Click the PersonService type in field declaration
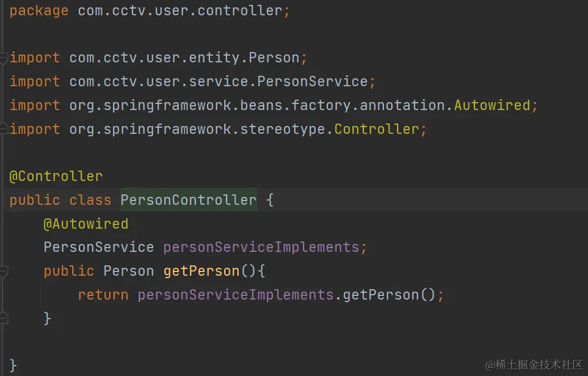Screen dimensions: 588x376 (98, 248)
